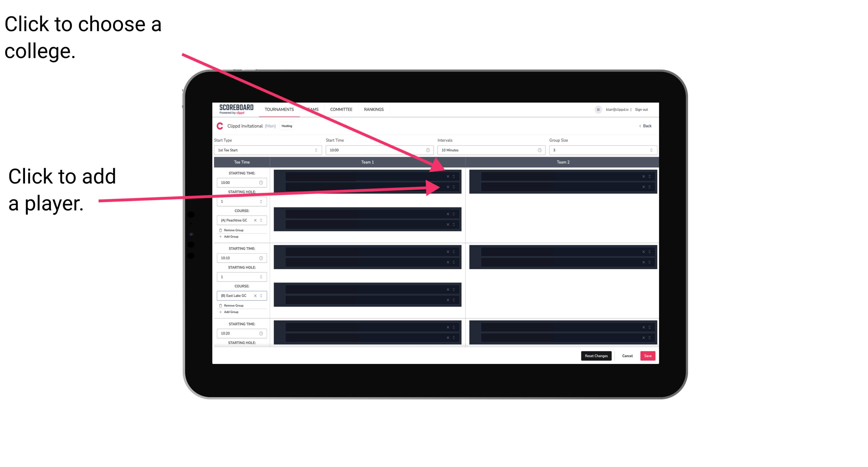Click the Save button
Viewport: 868px width, 467px height.
click(x=648, y=355)
